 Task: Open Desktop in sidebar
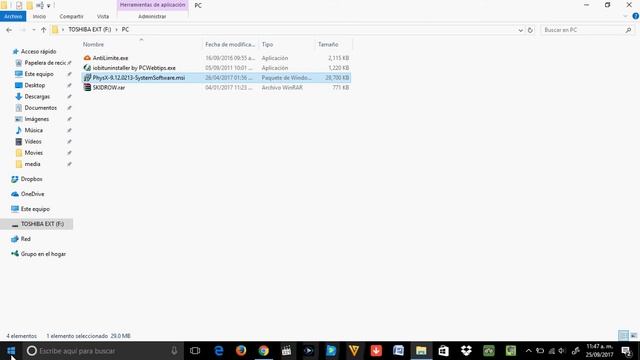tap(35, 85)
